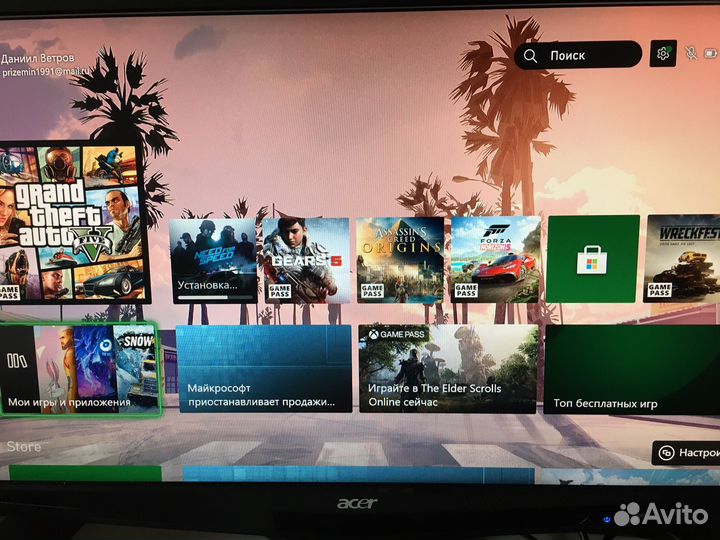Image resolution: width=720 pixels, height=540 pixels.
Task: Open Мои игры и приложения tile
Action: coord(79,369)
